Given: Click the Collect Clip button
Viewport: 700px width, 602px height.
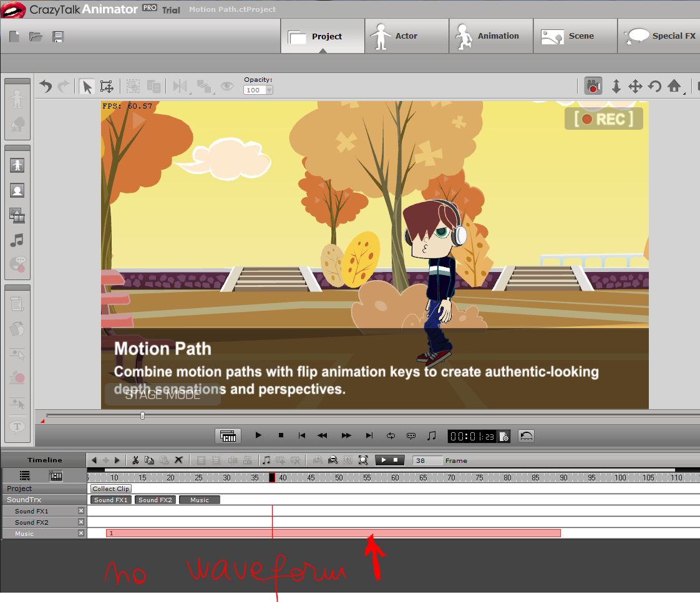Looking at the screenshot, I should click(111, 488).
